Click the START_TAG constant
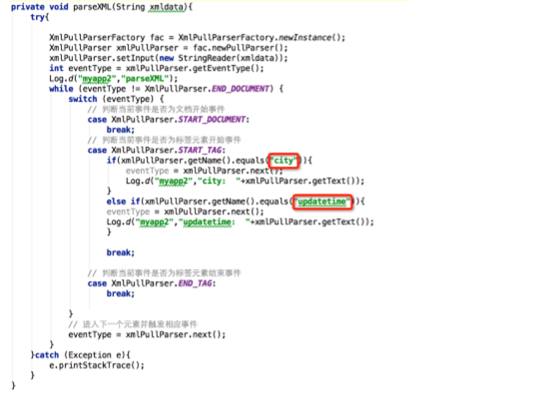 pos(200,150)
